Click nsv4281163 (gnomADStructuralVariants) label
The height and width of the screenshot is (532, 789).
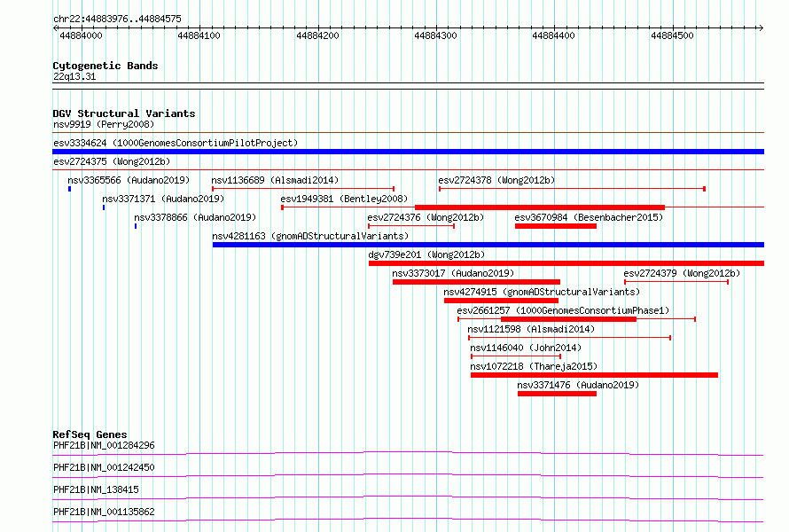coord(310,236)
